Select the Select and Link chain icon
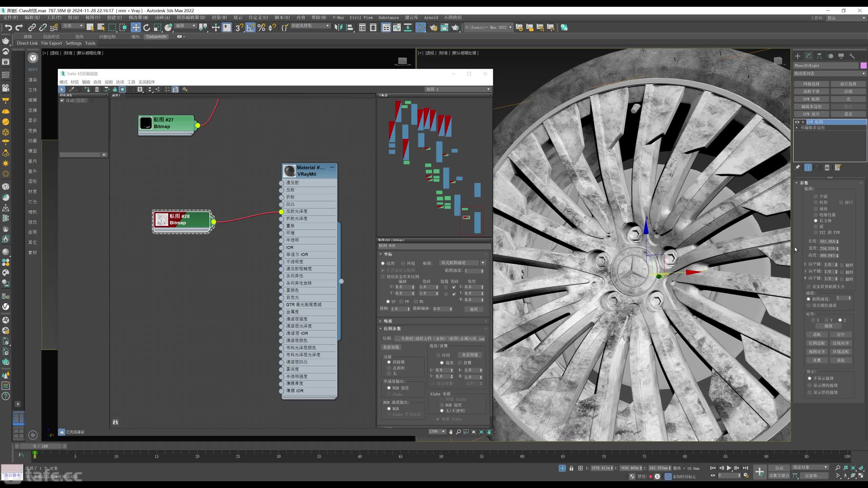This screenshot has height=488, width=868. pos(32,27)
